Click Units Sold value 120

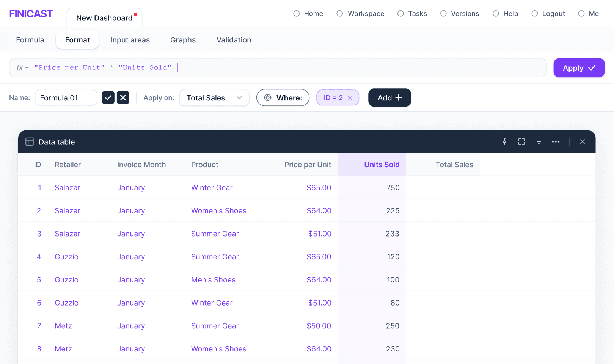click(393, 257)
